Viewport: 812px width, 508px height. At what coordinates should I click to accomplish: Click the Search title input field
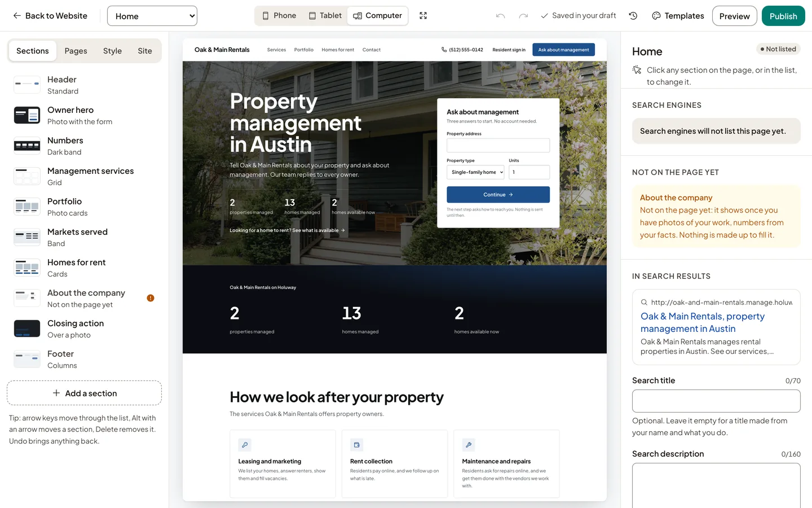pos(716,401)
